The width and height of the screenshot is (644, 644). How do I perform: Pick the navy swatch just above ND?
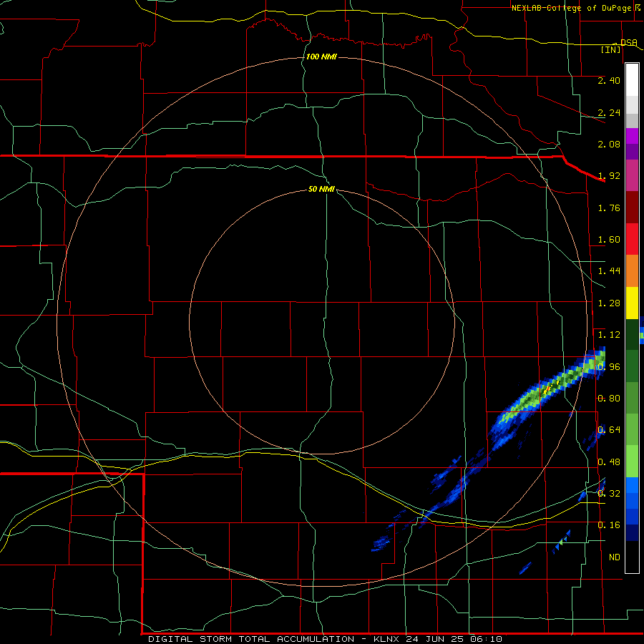pos(632,533)
